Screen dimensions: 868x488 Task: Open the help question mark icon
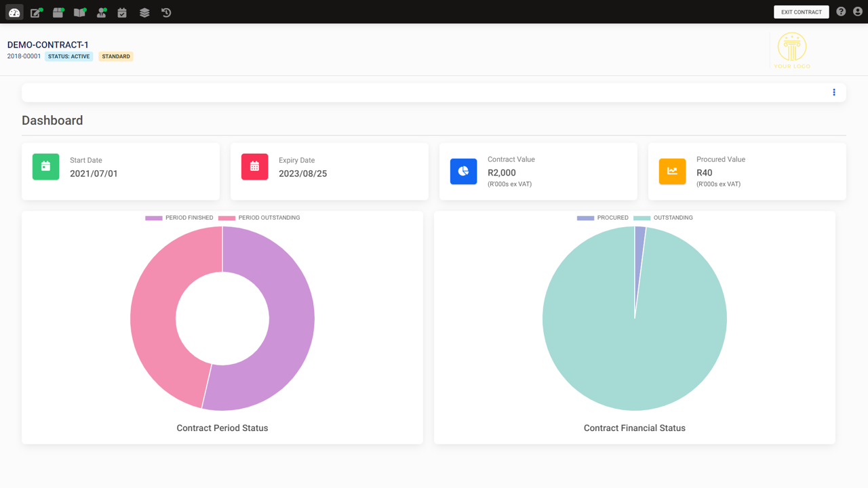point(841,12)
